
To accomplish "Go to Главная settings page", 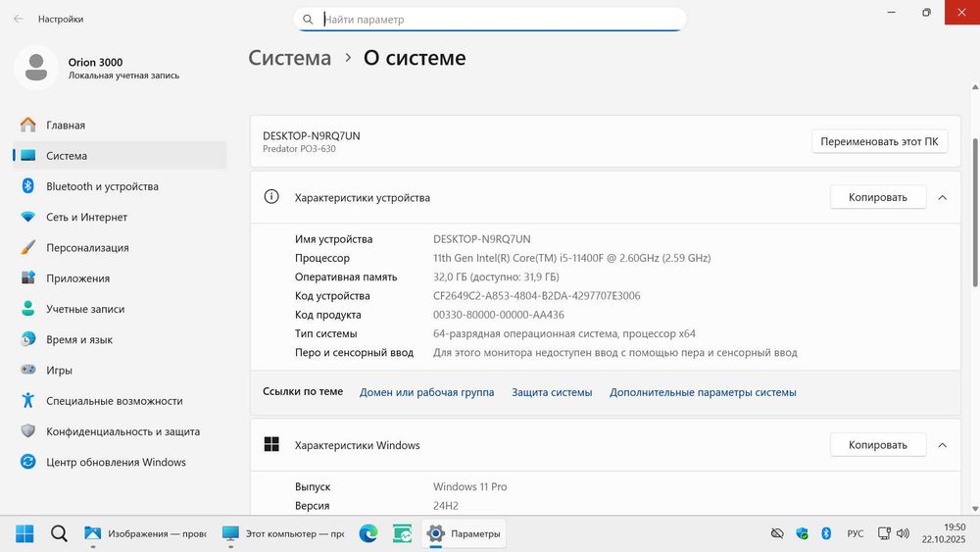I will (x=120, y=125).
